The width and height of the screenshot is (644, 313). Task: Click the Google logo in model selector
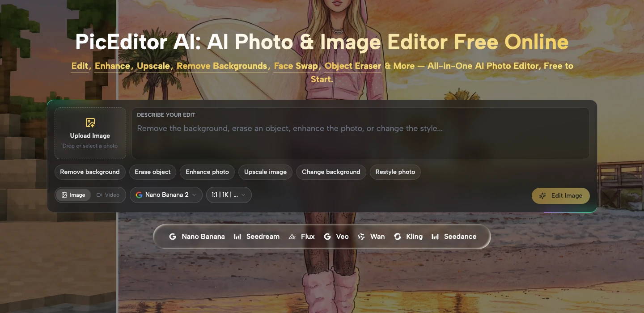pos(139,195)
